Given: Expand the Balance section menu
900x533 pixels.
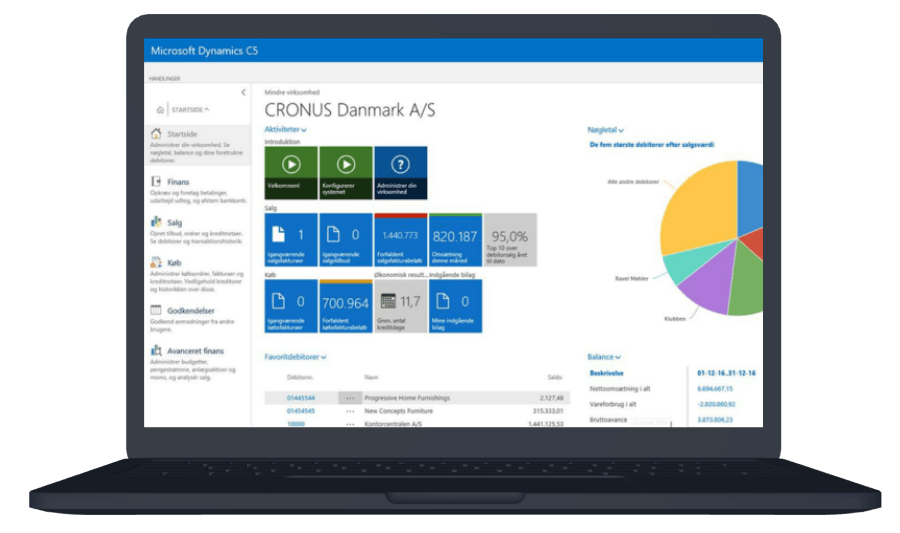Looking at the screenshot, I should [603, 357].
